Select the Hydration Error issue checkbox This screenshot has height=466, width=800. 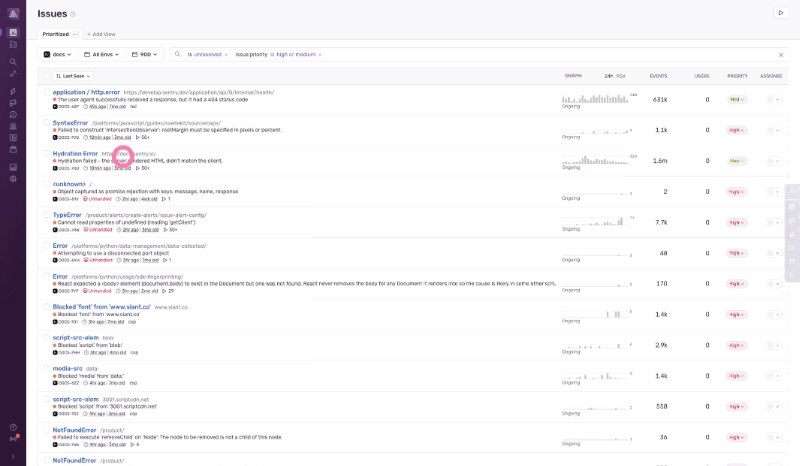click(46, 154)
